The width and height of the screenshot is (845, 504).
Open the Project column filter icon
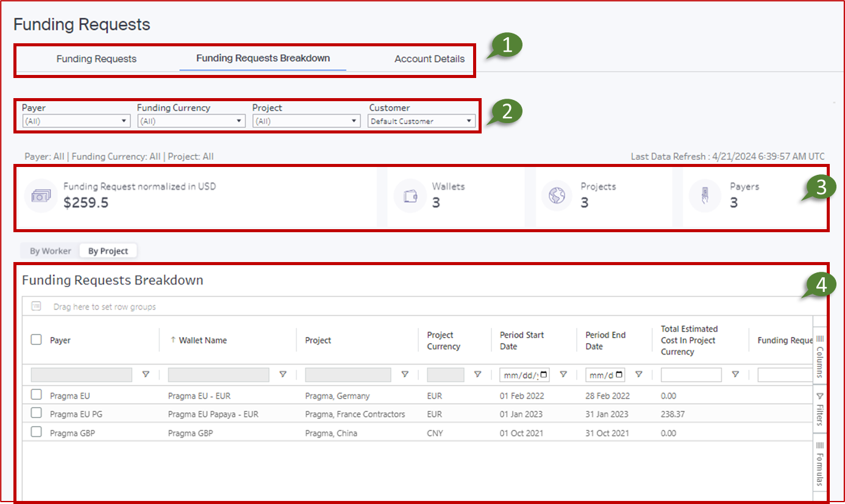[x=405, y=375]
